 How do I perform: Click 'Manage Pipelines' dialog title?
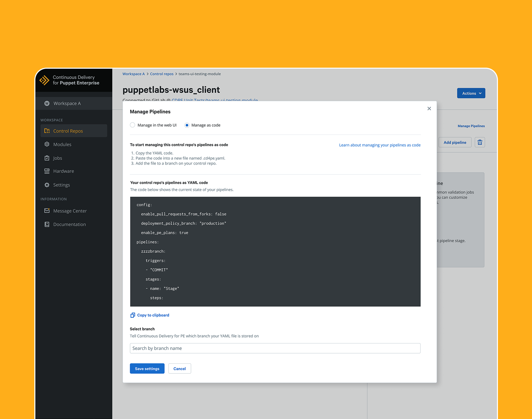150,112
